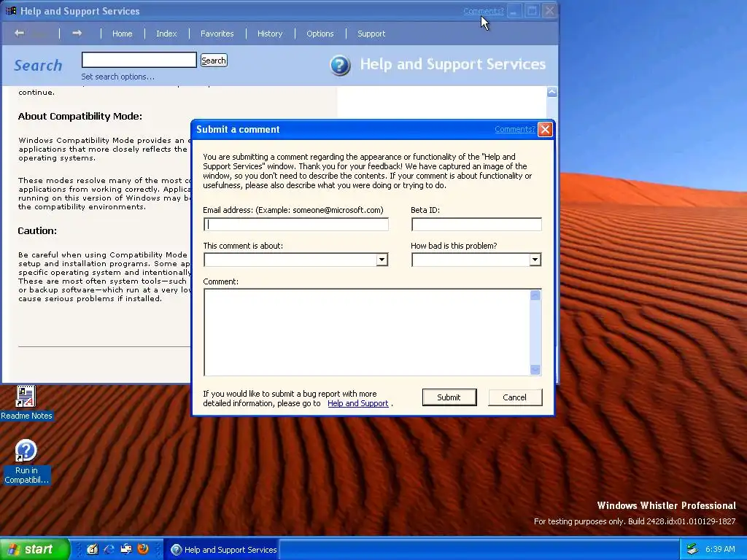Click the 'Beta ID:' label
The height and width of the screenshot is (560, 747).
click(425, 210)
